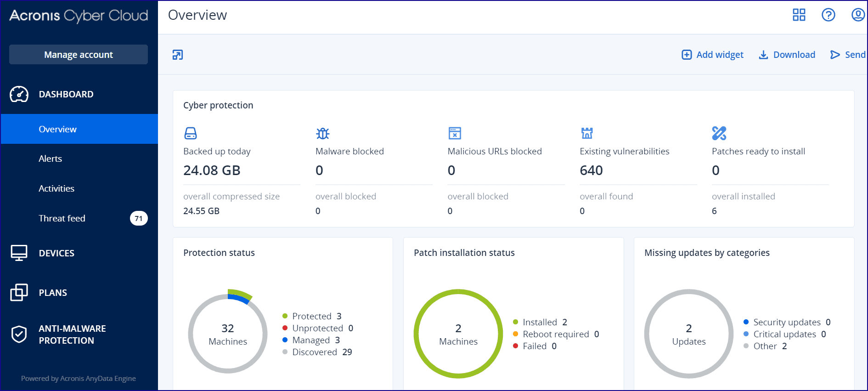Click the Patches ready to install icon
The width and height of the screenshot is (868, 391).
(719, 133)
